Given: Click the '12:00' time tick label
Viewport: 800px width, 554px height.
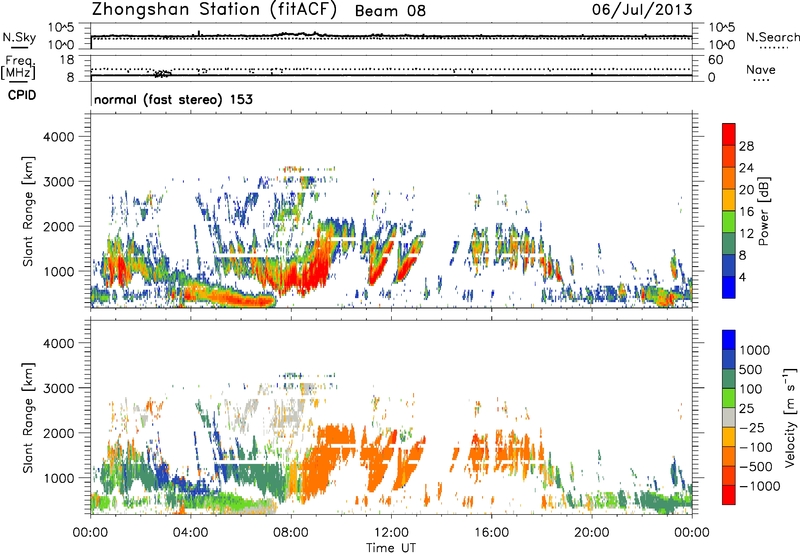Looking at the screenshot, I should pyautogui.click(x=391, y=533).
